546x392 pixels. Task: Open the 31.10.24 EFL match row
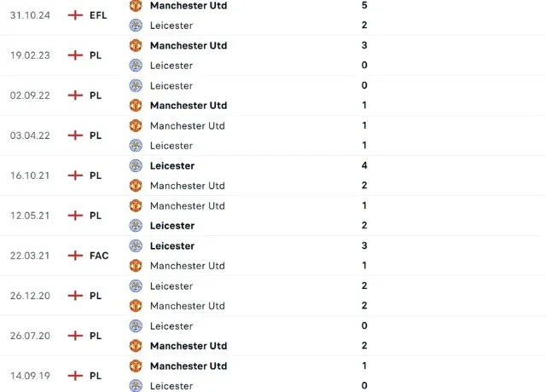click(x=273, y=15)
